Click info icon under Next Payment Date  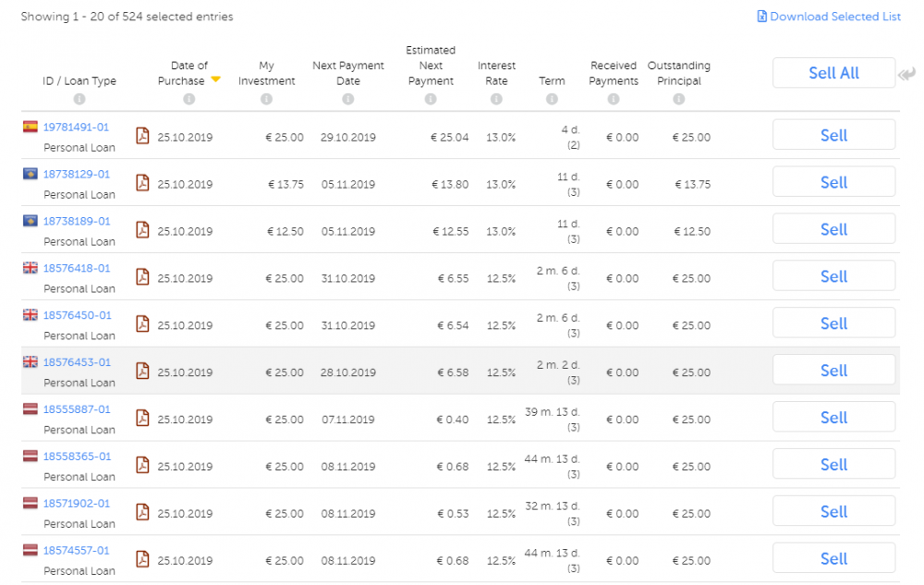coord(348,99)
